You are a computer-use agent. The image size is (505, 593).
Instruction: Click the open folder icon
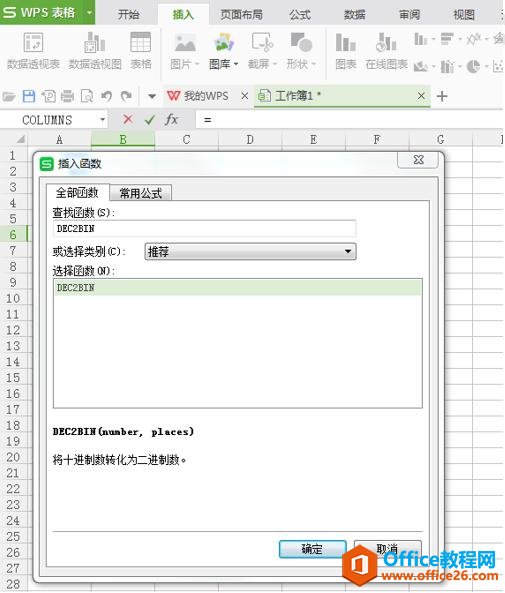tap(9, 96)
